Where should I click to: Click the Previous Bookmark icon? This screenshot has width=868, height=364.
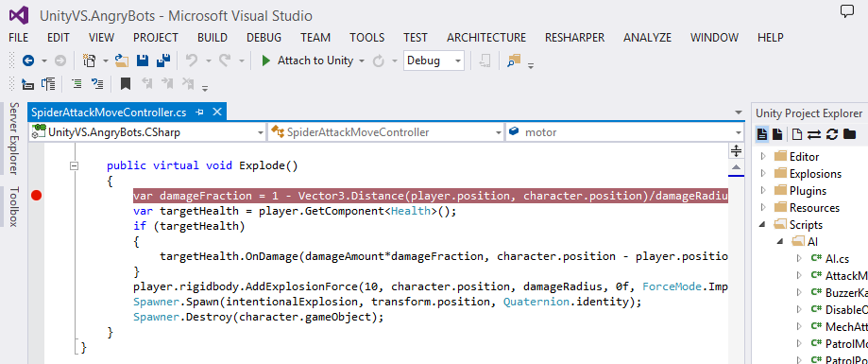[x=146, y=83]
